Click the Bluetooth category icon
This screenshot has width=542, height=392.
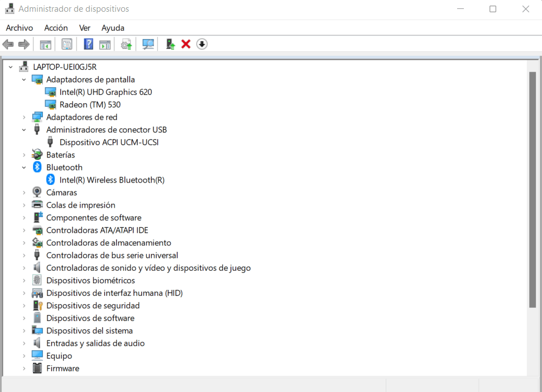coord(37,168)
